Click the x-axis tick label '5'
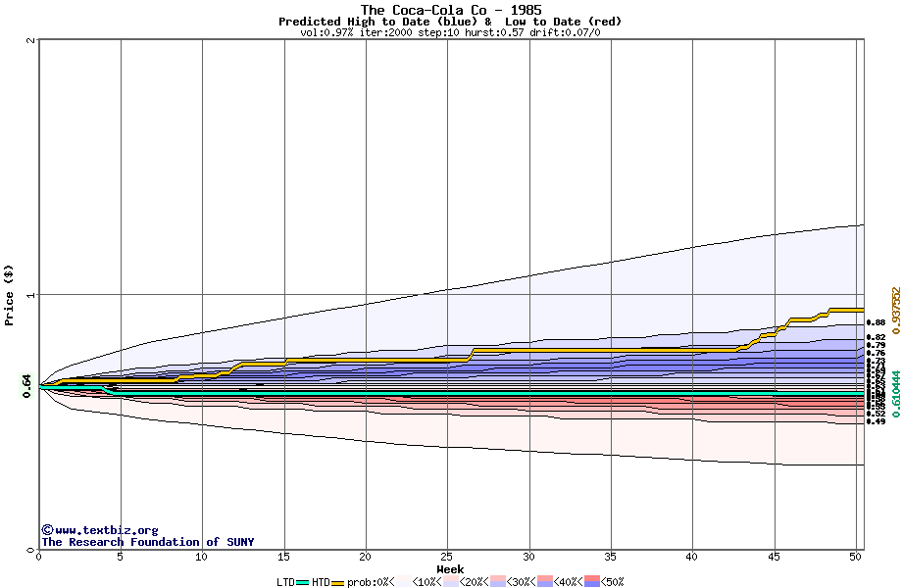This screenshot has height=588, width=902. tap(121, 557)
